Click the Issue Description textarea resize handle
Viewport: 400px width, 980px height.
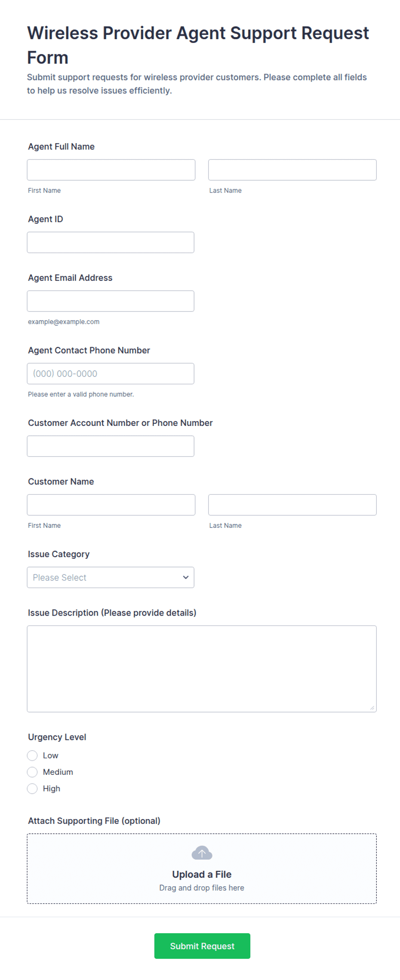click(x=372, y=708)
